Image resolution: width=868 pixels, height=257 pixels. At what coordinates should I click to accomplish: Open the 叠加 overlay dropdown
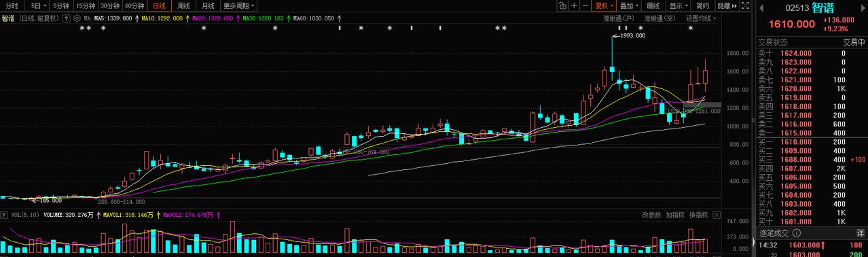(629, 5)
